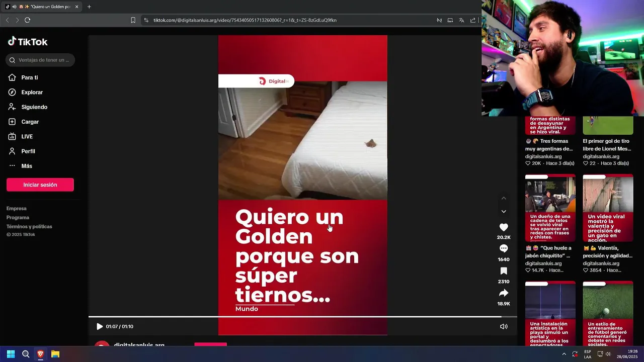Focus the TikTok search field
The height and width of the screenshot is (362, 644).
pos(40,60)
